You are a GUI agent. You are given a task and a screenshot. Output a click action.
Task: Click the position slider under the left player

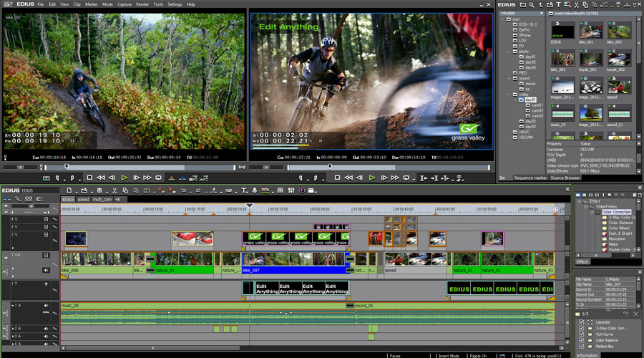click(x=140, y=168)
